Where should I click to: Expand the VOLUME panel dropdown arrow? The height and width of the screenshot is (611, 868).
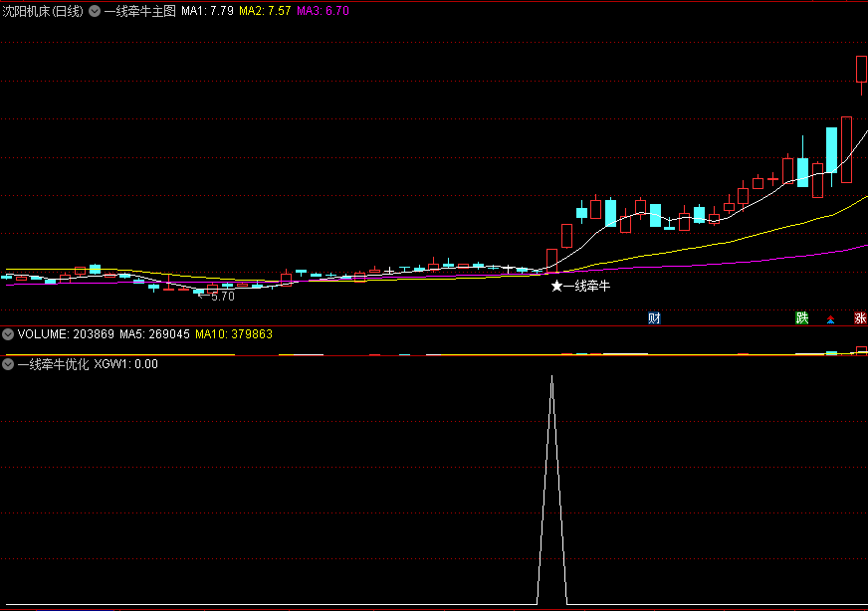tap(8, 334)
